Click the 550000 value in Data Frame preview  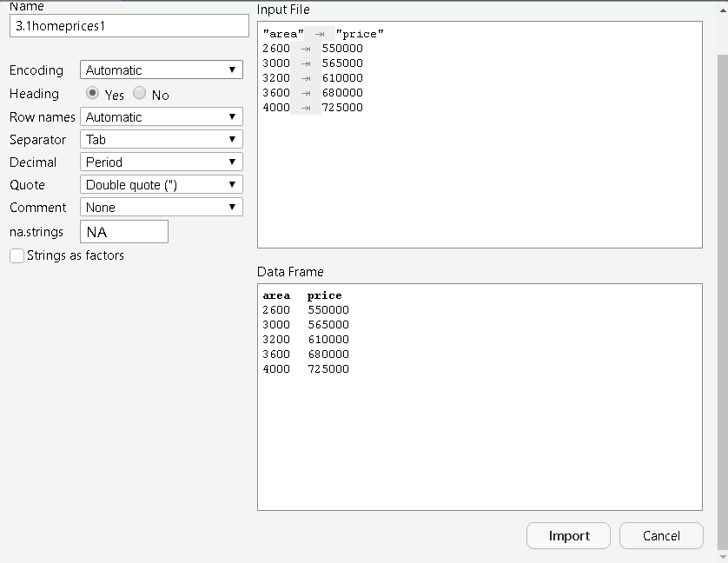click(328, 309)
